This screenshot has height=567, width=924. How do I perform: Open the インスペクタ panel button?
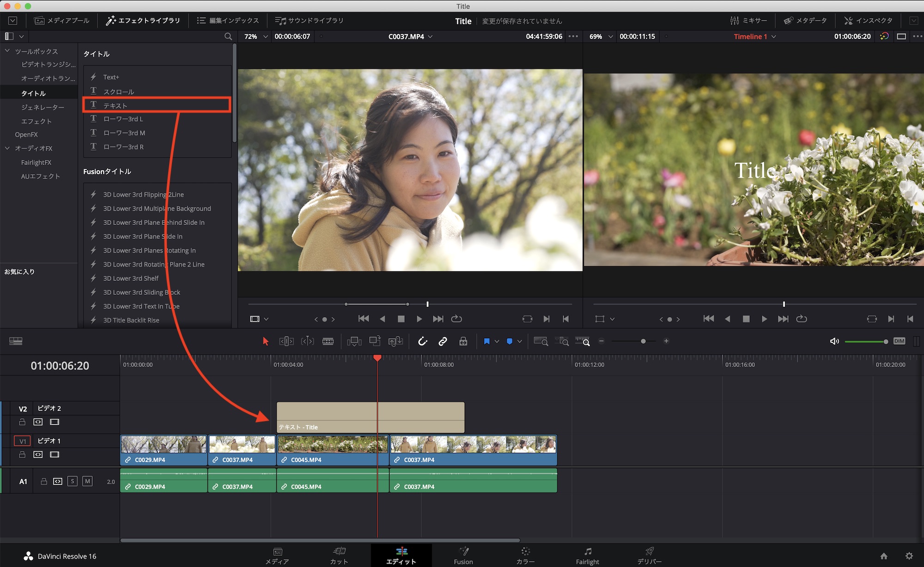(868, 20)
